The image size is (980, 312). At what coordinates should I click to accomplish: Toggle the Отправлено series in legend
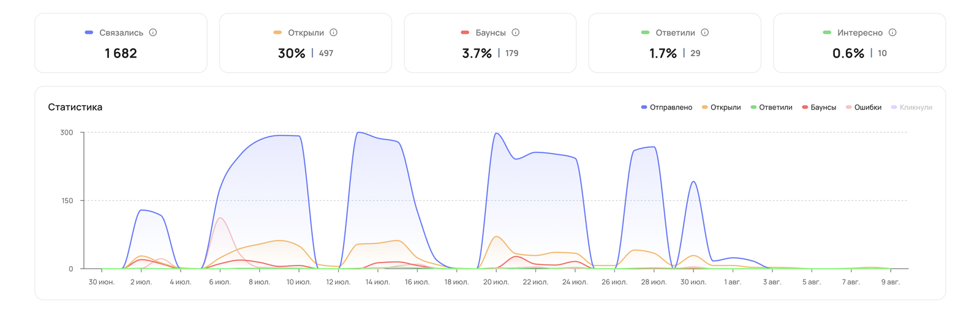coord(666,107)
